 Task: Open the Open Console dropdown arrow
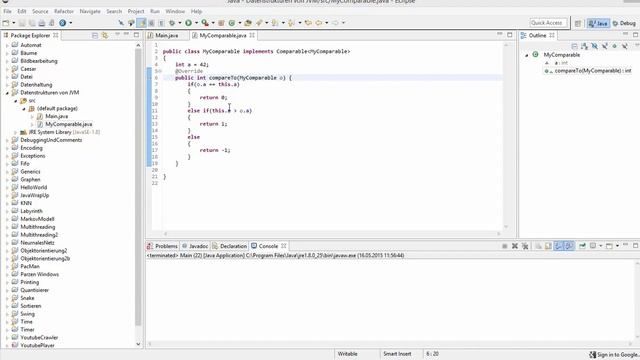(x=617, y=246)
